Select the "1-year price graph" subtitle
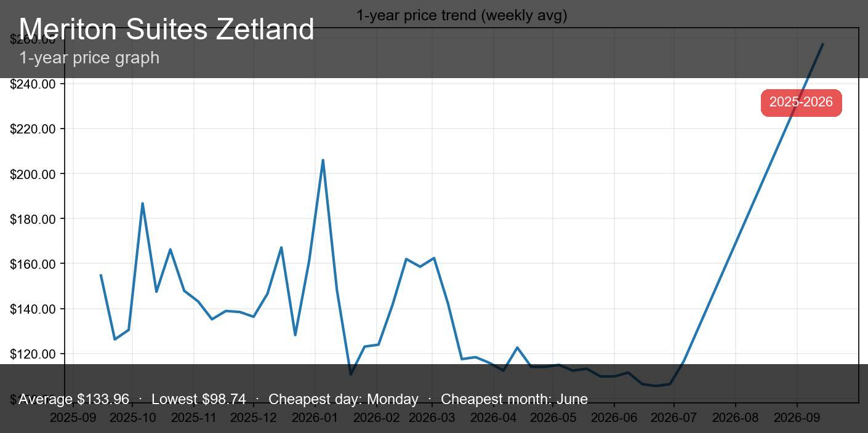868x433 pixels. 89,58
